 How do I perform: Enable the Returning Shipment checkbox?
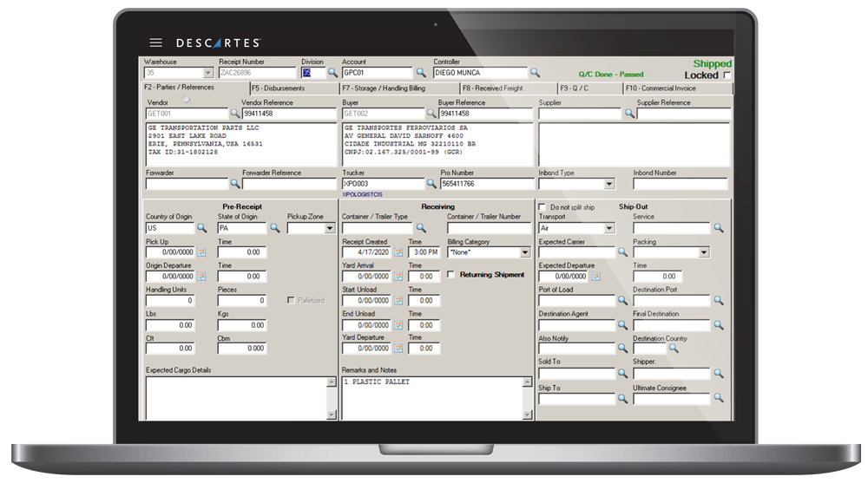451,275
